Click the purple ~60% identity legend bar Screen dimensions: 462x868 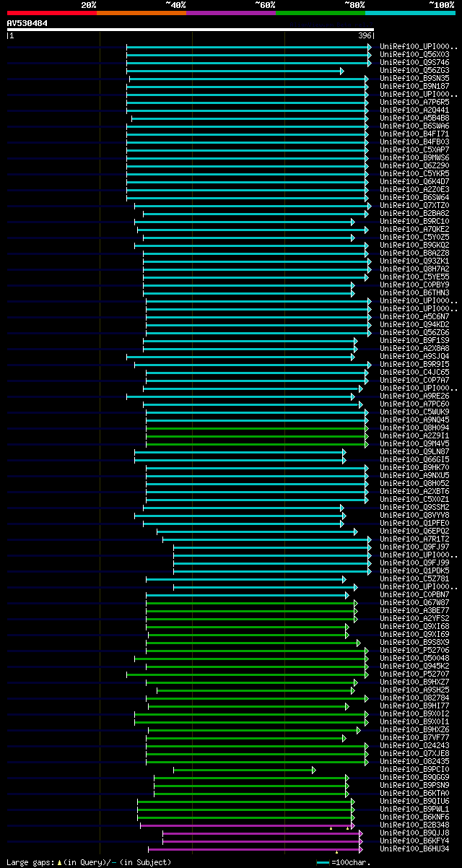231,13
